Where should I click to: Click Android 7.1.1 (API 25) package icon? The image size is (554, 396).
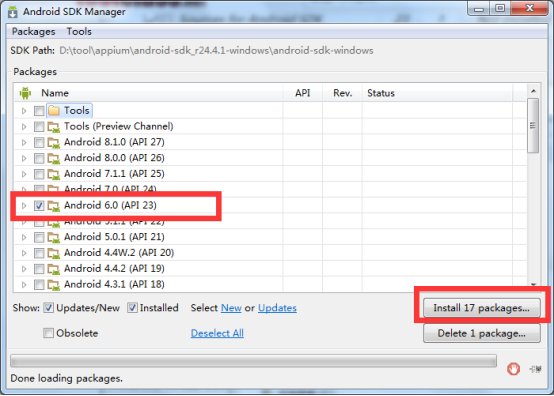pyautogui.click(x=54, y=175)
